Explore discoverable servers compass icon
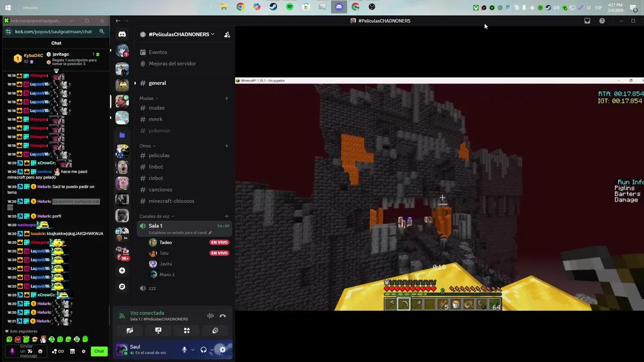The height and width of the screenshot is (362, 644). tap(122, 287)
